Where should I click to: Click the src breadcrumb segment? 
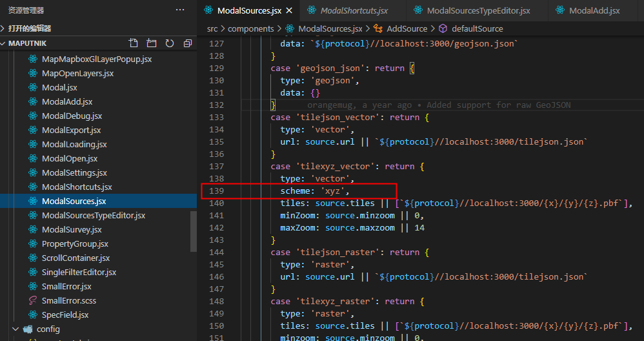pyautogui.click(x=212, y=29)
